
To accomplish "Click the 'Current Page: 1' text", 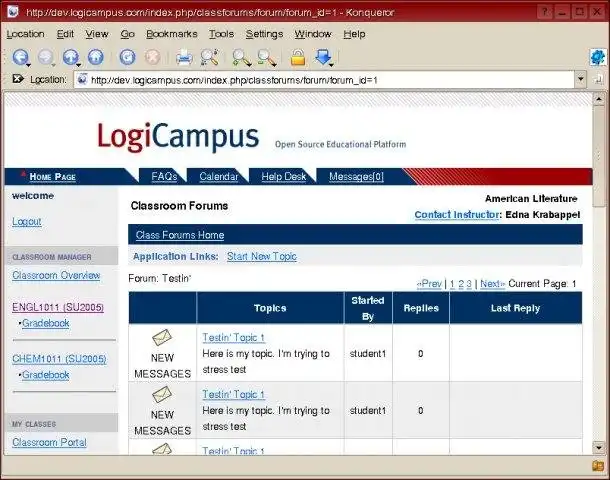I will tap(542, 284).
